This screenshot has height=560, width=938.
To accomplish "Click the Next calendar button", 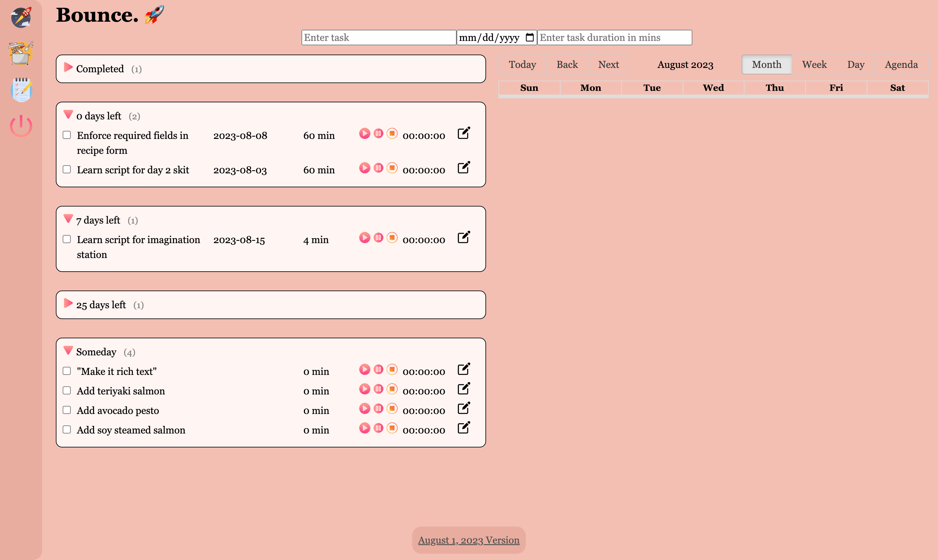I will 608,64.
